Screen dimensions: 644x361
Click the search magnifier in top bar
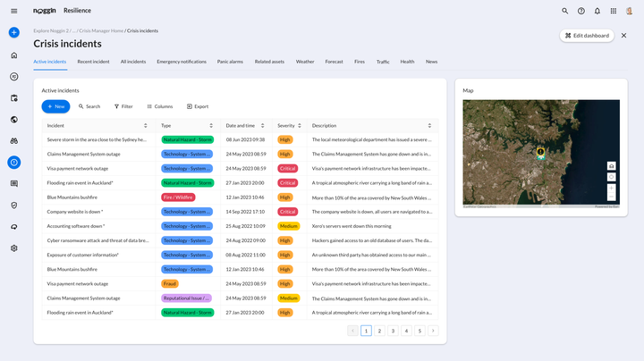point(565,11)
